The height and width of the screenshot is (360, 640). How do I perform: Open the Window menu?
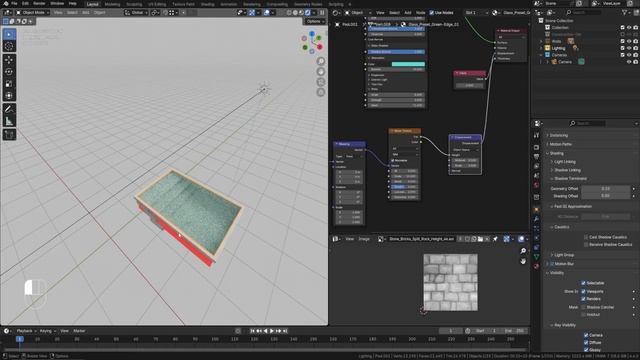(57, 3)
